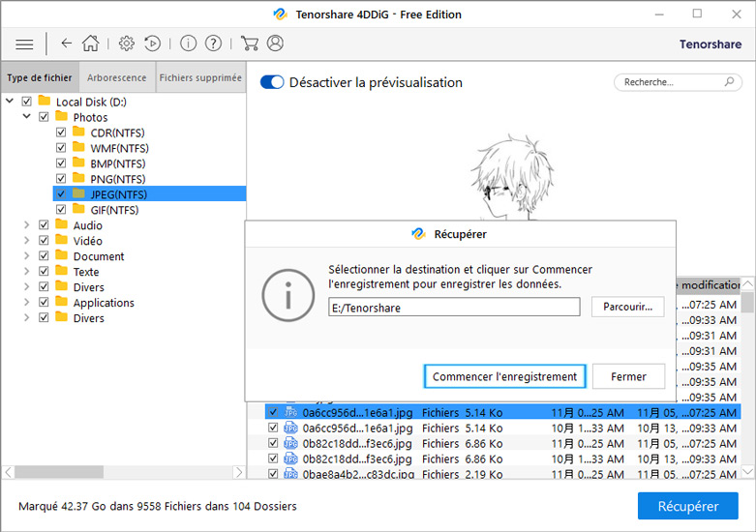Click the blue Récupérer button
This screenshot has height=532, width=756.
click(687, 506)
